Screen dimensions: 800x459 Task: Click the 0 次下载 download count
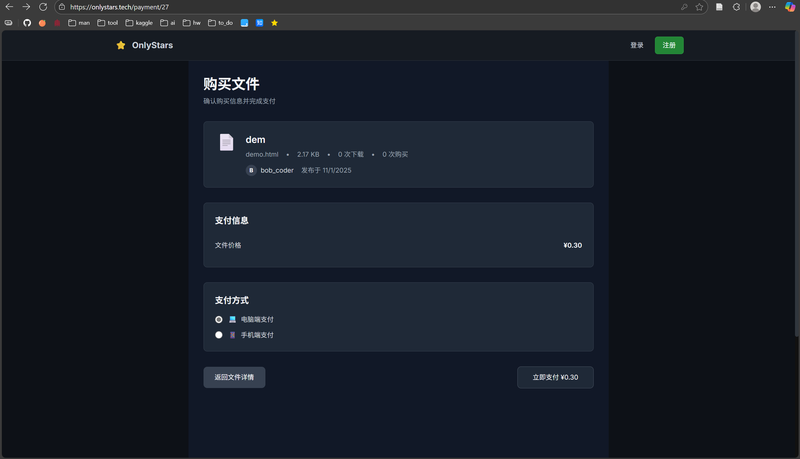(x=351, y=155)
